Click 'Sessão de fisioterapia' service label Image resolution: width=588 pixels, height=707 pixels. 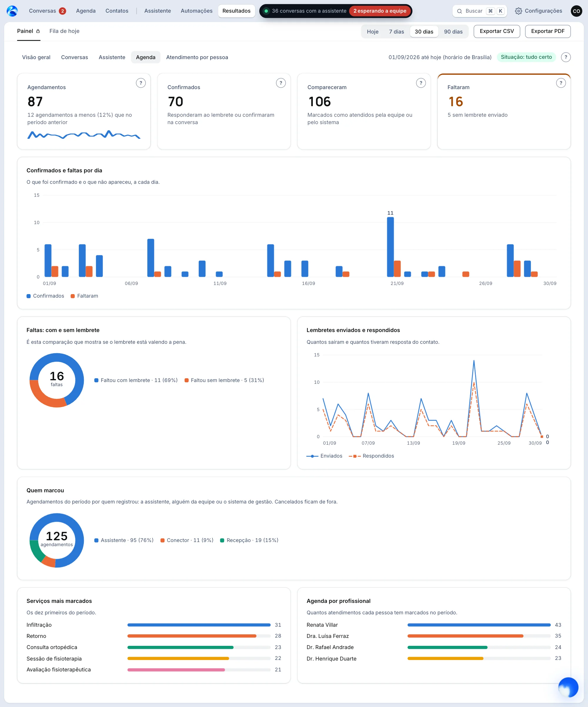[x=54, y=658]
